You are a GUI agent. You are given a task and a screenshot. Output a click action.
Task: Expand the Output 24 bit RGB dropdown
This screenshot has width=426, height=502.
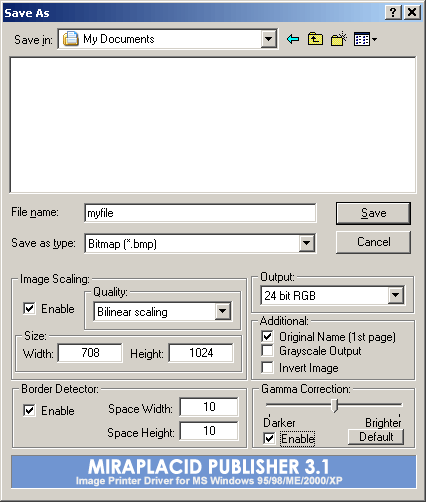point(396,295)
